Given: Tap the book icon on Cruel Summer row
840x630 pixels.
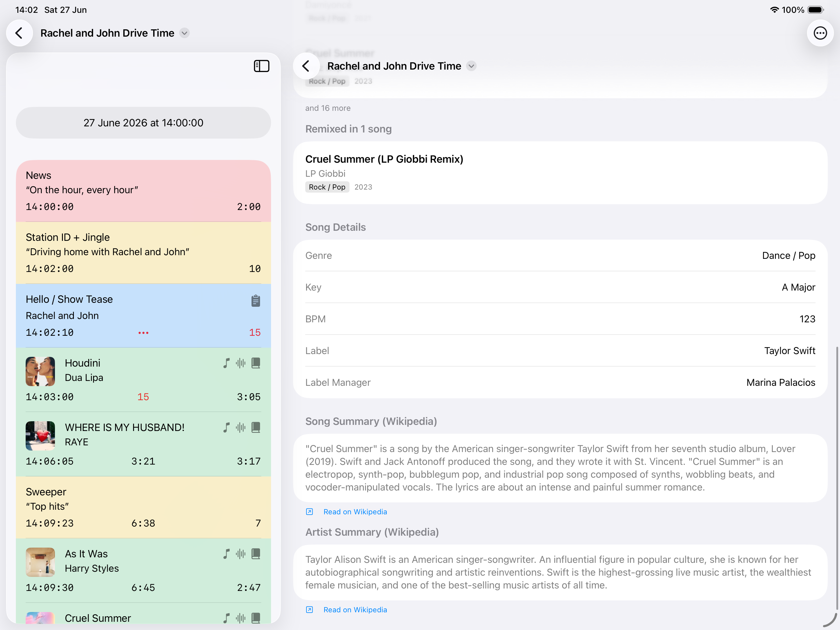Looking at the screenshot, I should pos(256,618).
